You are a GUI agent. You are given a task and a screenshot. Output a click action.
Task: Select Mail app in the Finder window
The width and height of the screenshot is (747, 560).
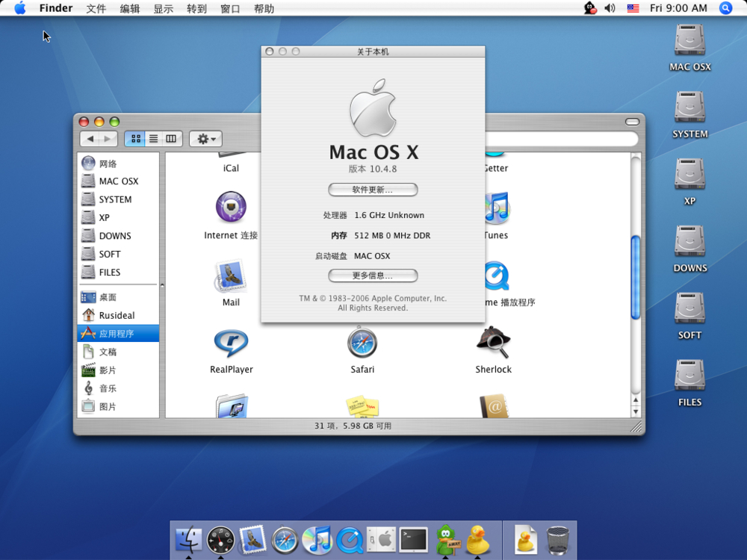click(231, 283)
